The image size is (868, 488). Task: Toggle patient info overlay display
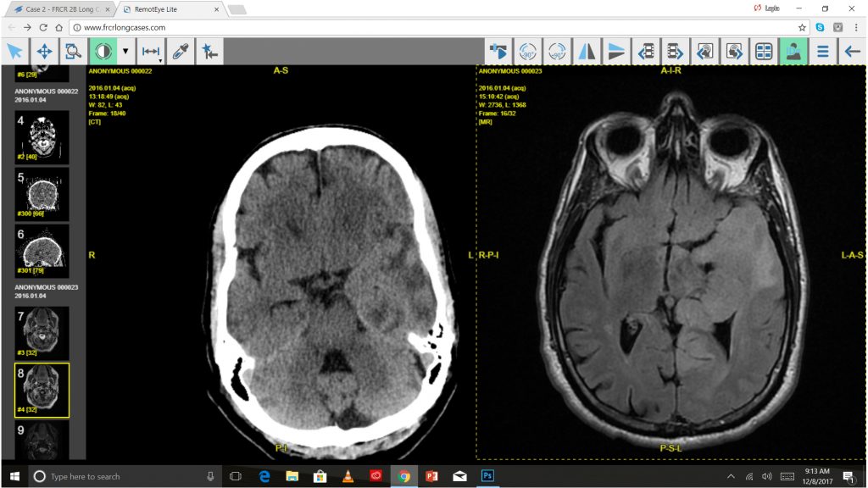pyautogui.click(x=793, y=52)
